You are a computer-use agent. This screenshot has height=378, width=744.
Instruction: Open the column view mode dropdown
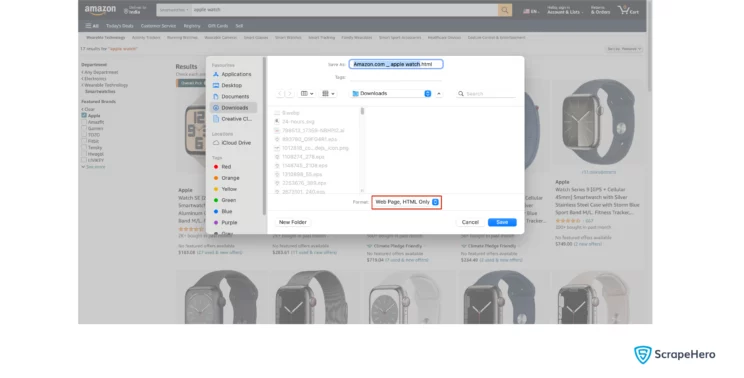tap(307, 94)
